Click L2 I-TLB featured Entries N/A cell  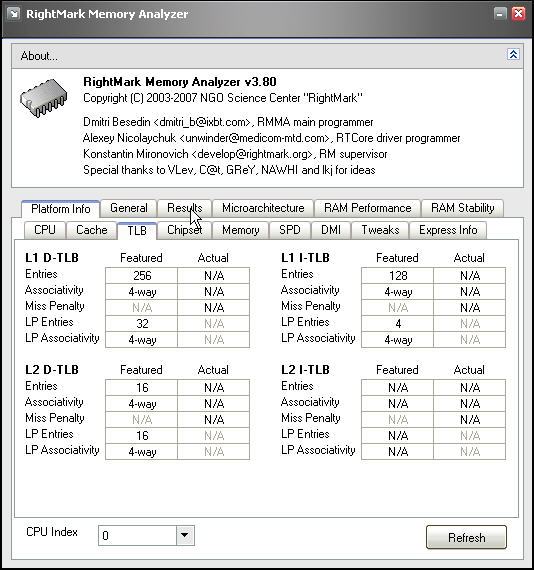tap(398, 388)
